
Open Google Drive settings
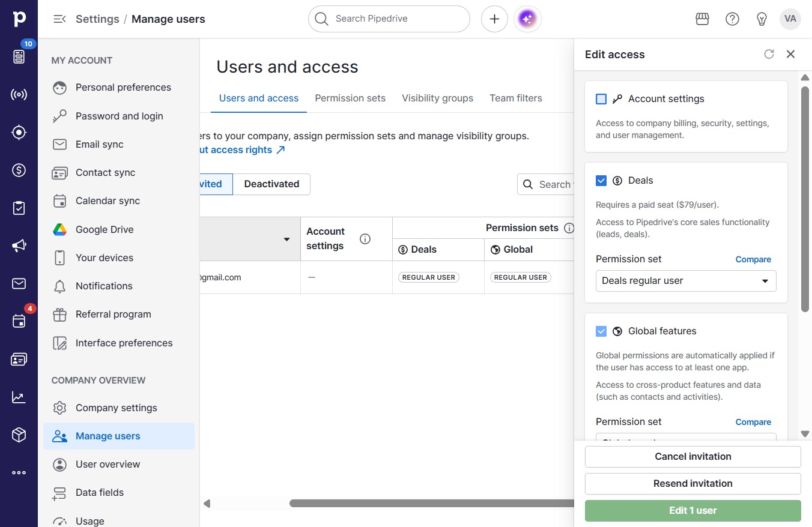point(119,230)
